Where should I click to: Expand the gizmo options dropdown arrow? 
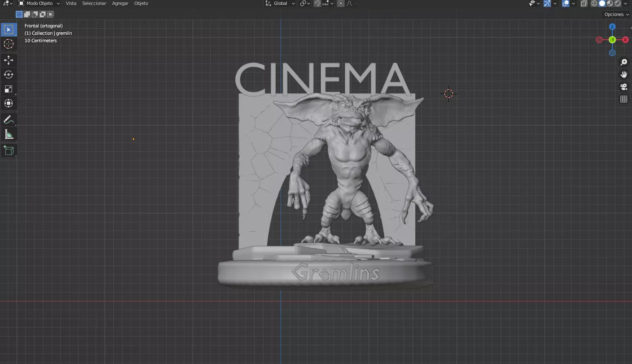555,3
